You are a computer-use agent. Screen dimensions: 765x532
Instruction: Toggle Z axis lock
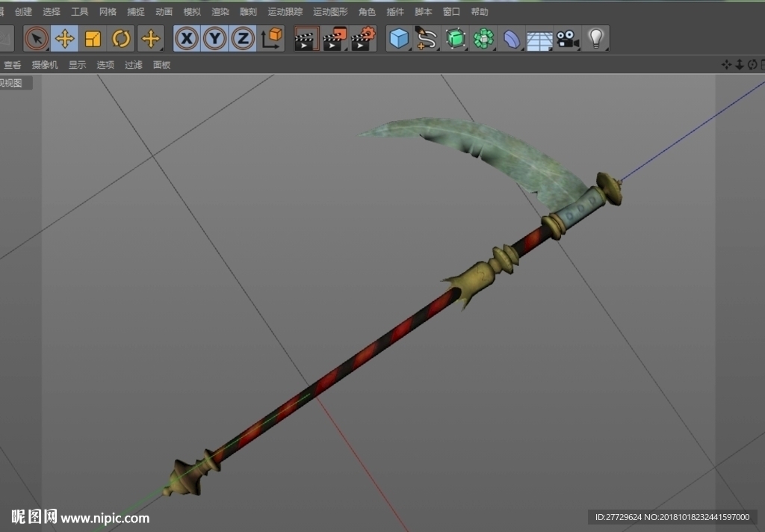243,39
